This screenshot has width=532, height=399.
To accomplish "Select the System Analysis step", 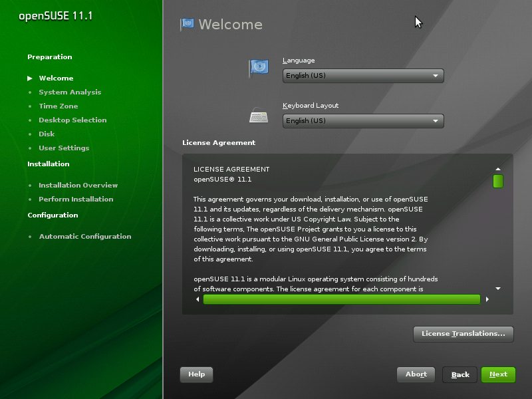I will click(70, 92).
